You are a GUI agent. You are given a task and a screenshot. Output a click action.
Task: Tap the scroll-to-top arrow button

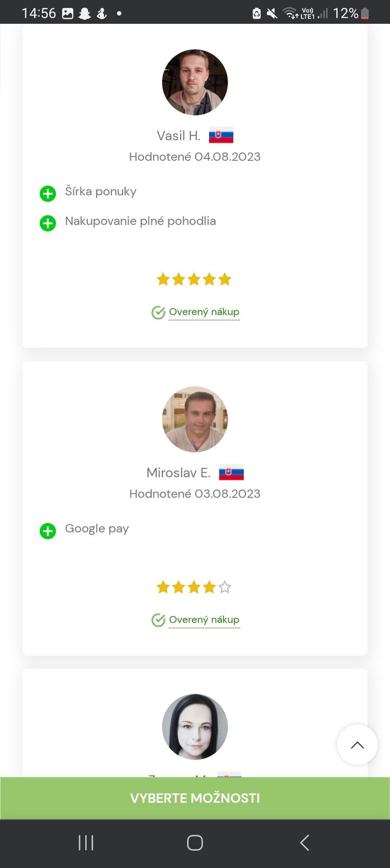coord(357,745)
